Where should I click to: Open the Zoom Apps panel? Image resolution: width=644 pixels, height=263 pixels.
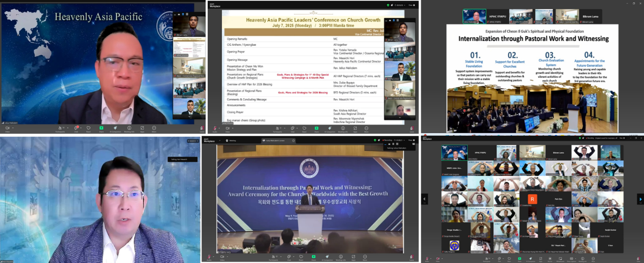click(353, 257)
